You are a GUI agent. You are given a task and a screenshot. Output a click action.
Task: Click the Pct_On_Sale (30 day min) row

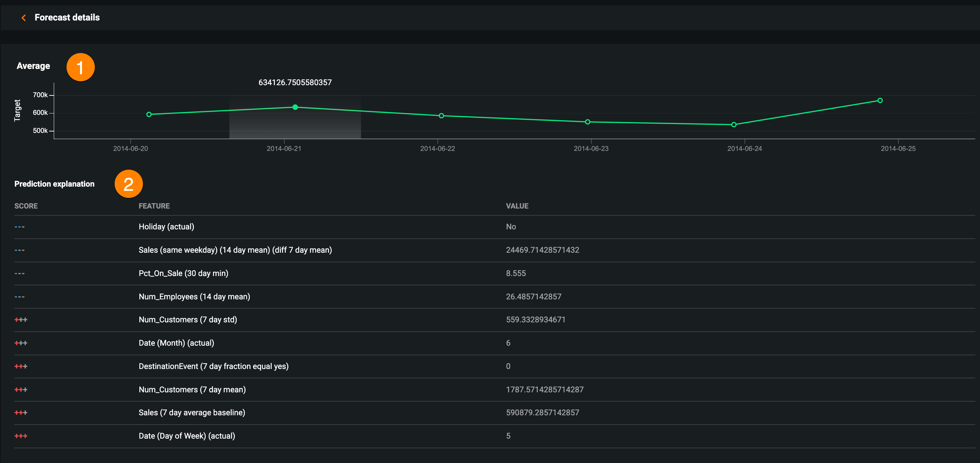183,273
